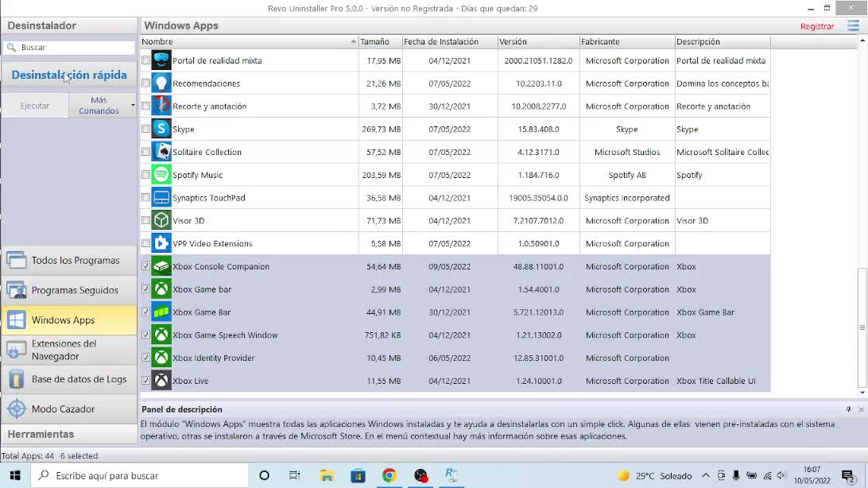Open the Windows Start menu
868x488 pixels.
tap(15, 475)
